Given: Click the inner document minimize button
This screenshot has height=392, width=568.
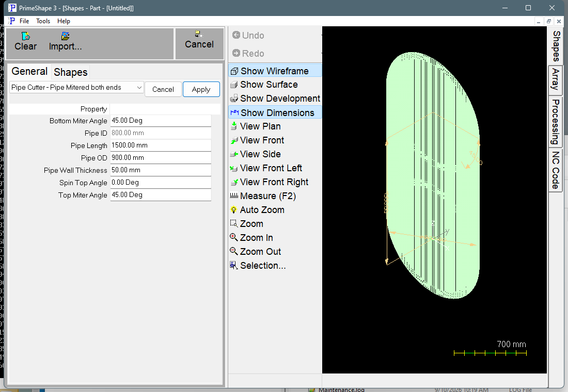Looking at the screenshot, I should pos(539,21).
